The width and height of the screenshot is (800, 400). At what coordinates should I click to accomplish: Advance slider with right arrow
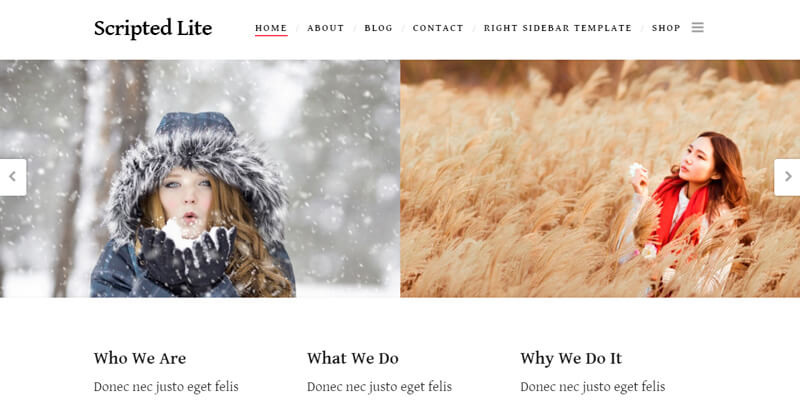(x=787, y=177)
